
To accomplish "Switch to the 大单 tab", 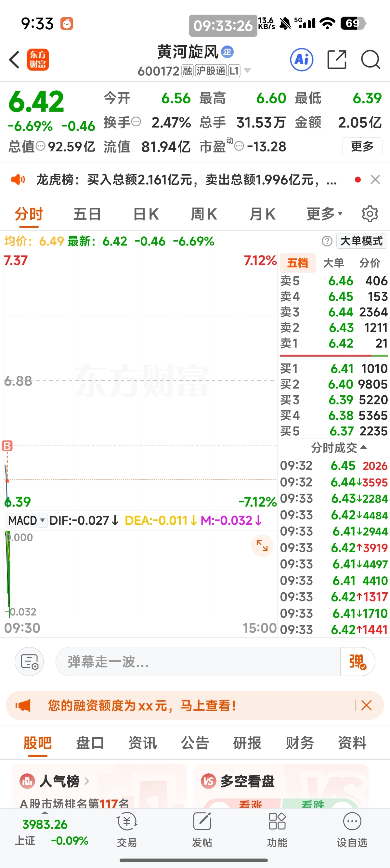I will [x=333, y=263].
